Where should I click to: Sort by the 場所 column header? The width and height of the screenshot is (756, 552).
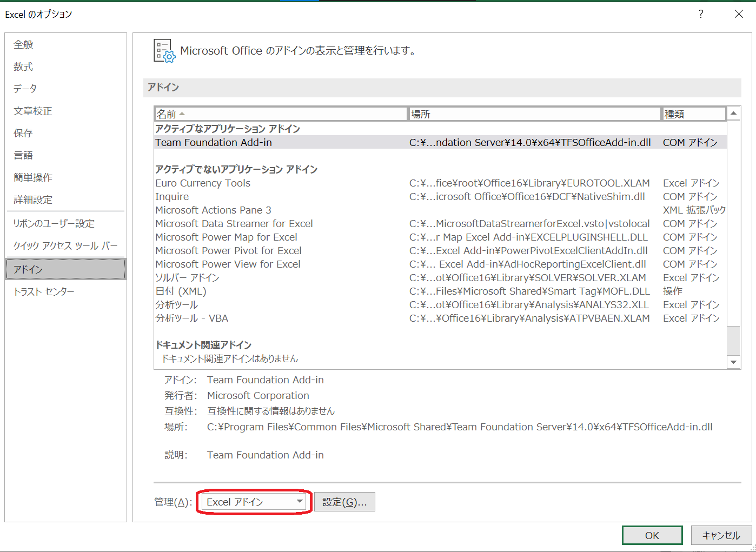534,114
